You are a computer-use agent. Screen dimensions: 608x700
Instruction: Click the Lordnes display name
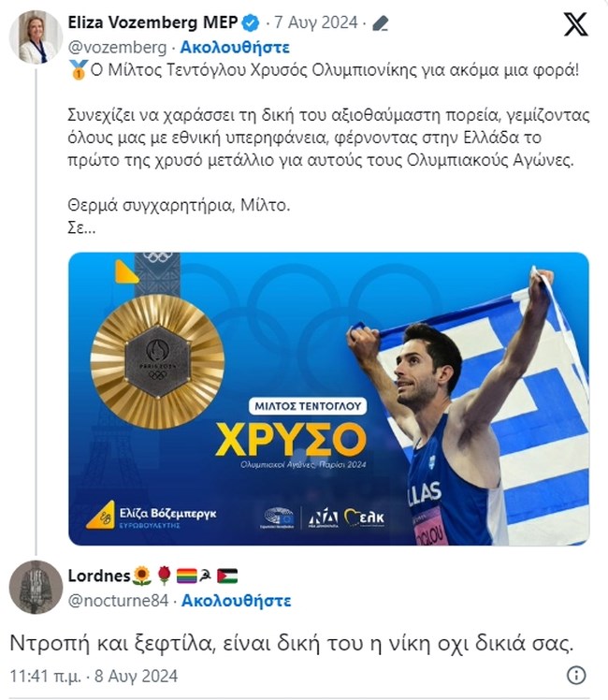click(98, 575)
